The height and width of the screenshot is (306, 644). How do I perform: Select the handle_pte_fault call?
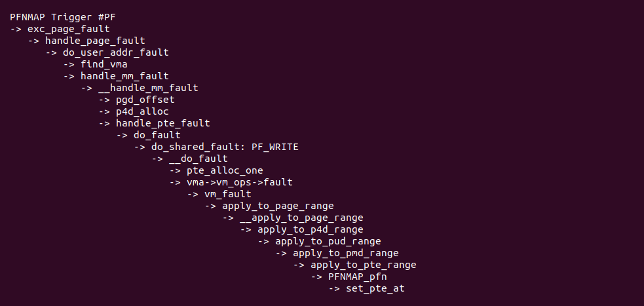(x=163, y=123)
